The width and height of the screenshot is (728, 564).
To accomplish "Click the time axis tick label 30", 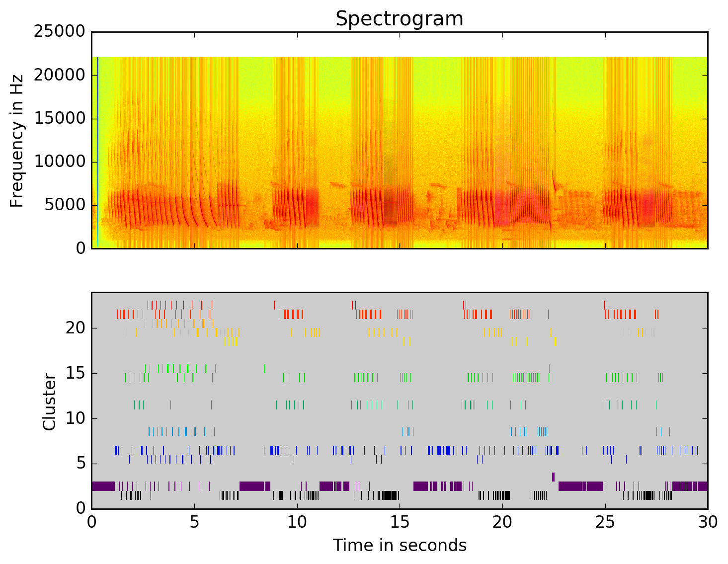I will pos(708,523).
